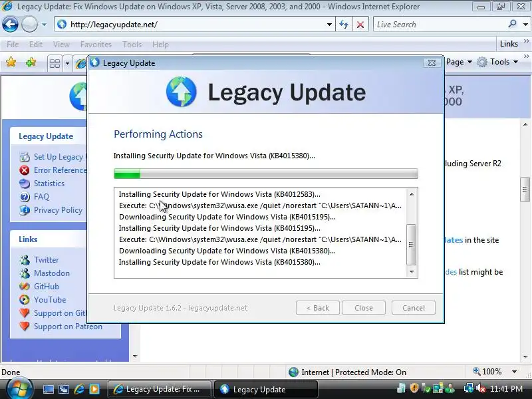Click the red Stop loading icon
Viewport: 532px width, 399px height.
point(360,25)
